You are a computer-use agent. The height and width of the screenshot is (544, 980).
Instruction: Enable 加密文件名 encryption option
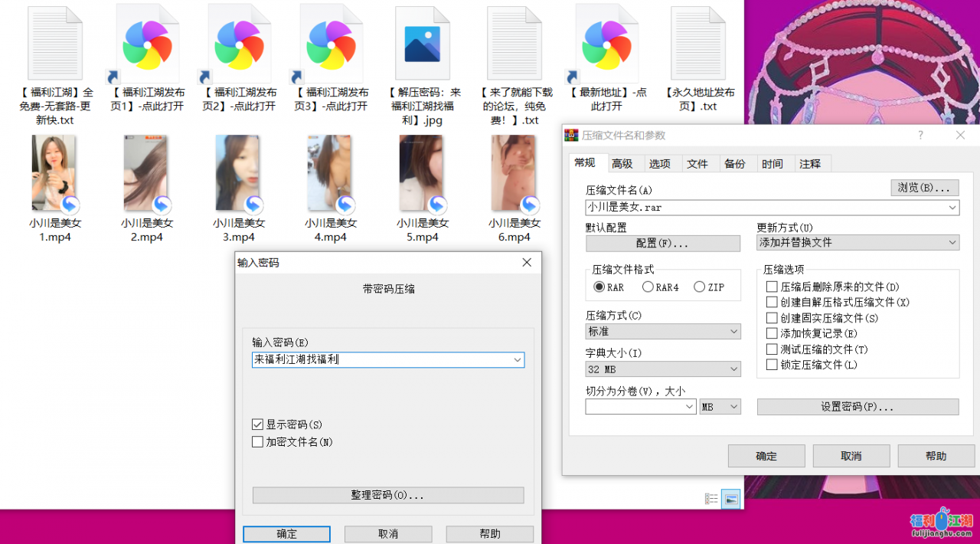click(257, 441)
